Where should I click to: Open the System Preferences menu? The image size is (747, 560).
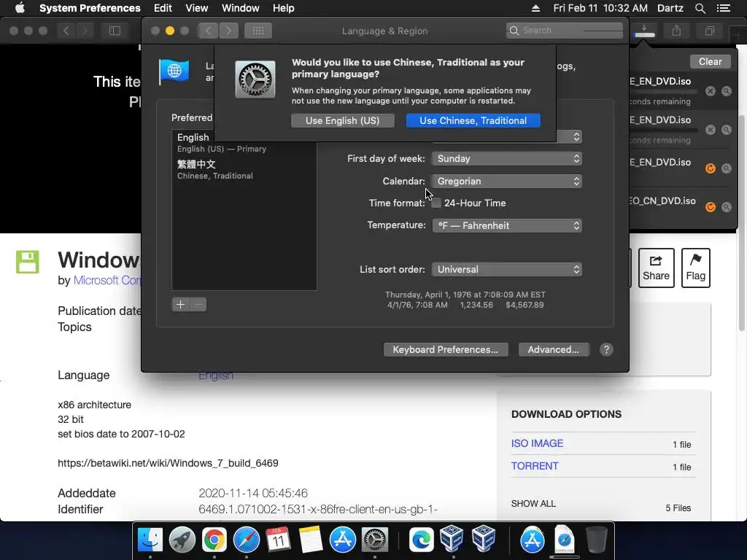click(90, 8)
